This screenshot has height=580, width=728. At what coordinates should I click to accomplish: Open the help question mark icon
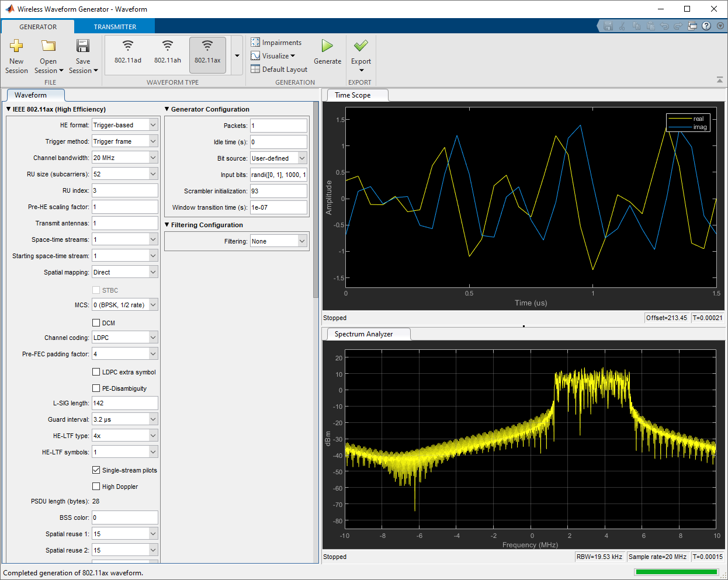pos(706,26)
